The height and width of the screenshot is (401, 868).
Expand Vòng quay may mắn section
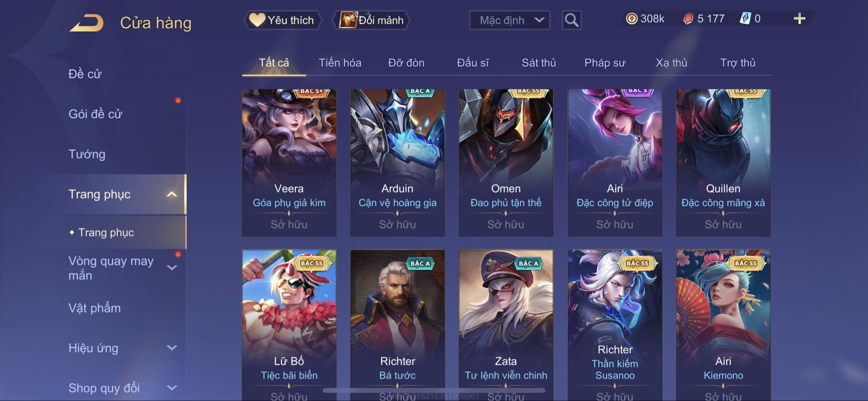[172, 268]
